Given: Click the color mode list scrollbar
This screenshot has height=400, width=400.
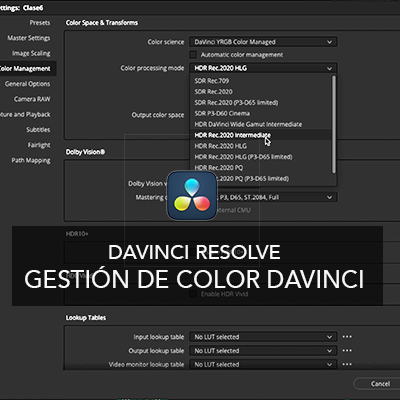Looking at the screenshot, I should 334,124.
